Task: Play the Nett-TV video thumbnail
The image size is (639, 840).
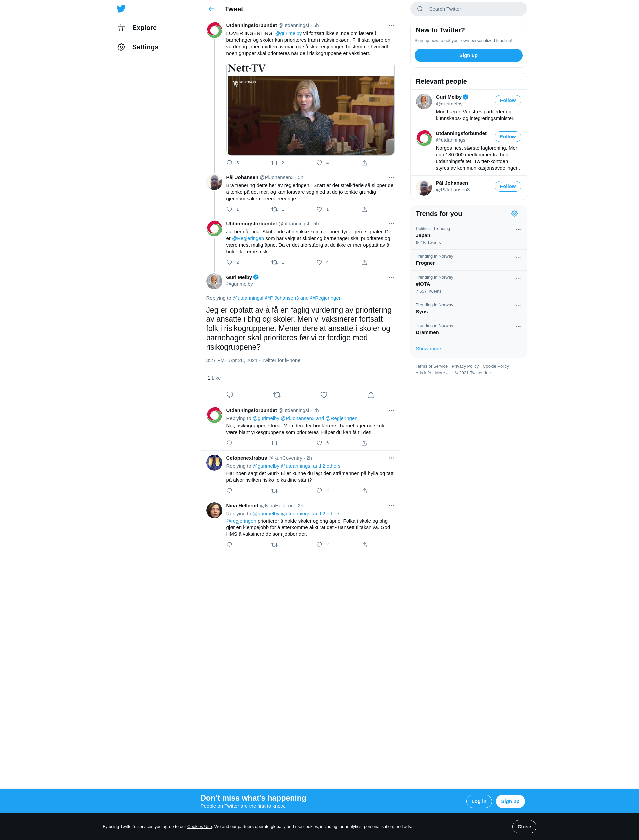Action: point(311,115)
